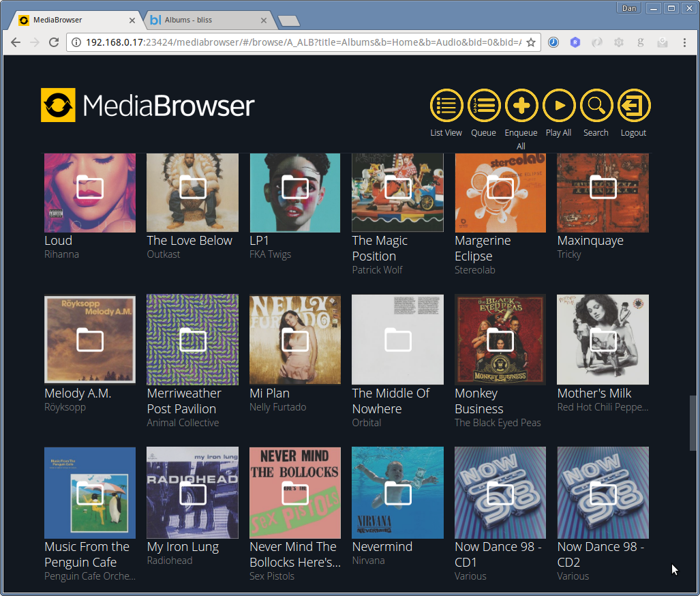Open Merriweather Post Pavilion album cover
The width and height of the screenshot is (700, 596).
coord(192,339)
